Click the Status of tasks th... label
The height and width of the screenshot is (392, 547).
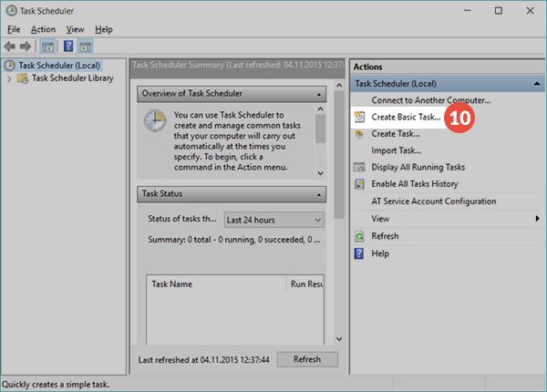(182, 219)
